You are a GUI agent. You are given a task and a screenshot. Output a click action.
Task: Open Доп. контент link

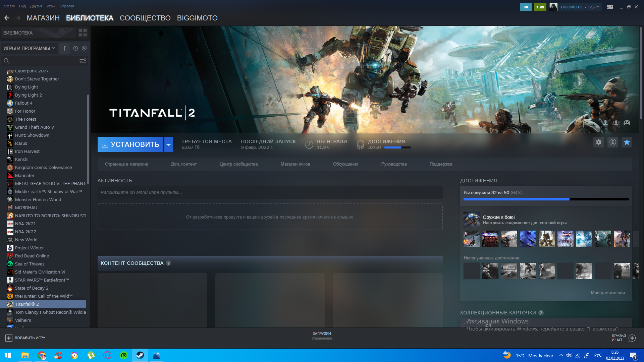coord(184,164)
